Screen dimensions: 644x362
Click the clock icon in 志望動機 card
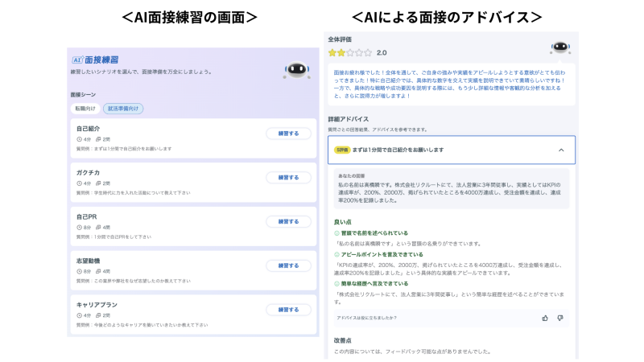(79, 271)
